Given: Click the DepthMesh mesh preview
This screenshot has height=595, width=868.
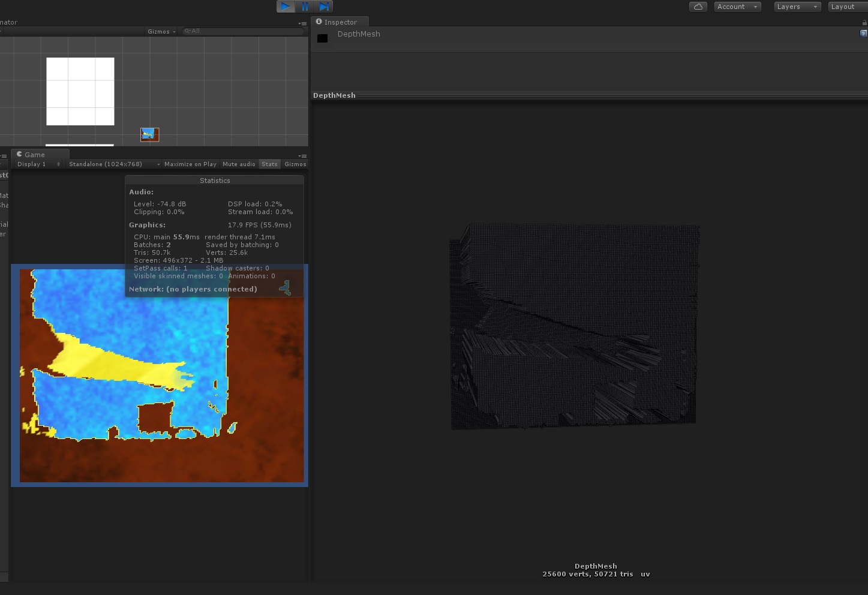Looking at the screenshot, I should (575, 327).
